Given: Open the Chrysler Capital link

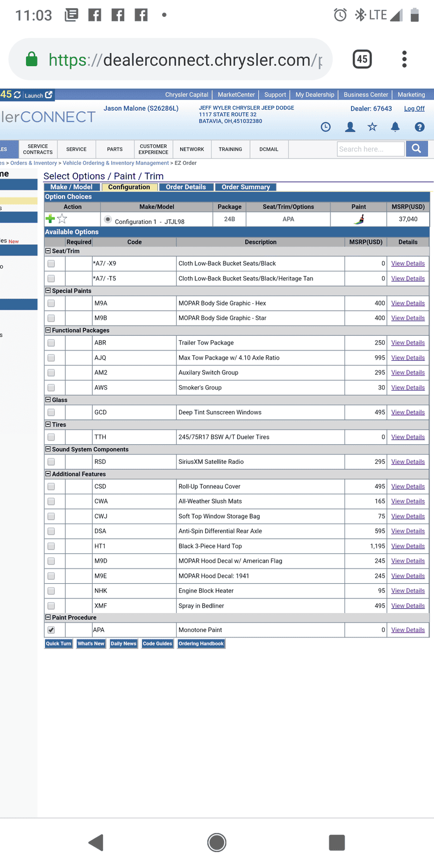Looking at the screenshot, I should click(x=187, y=94).
